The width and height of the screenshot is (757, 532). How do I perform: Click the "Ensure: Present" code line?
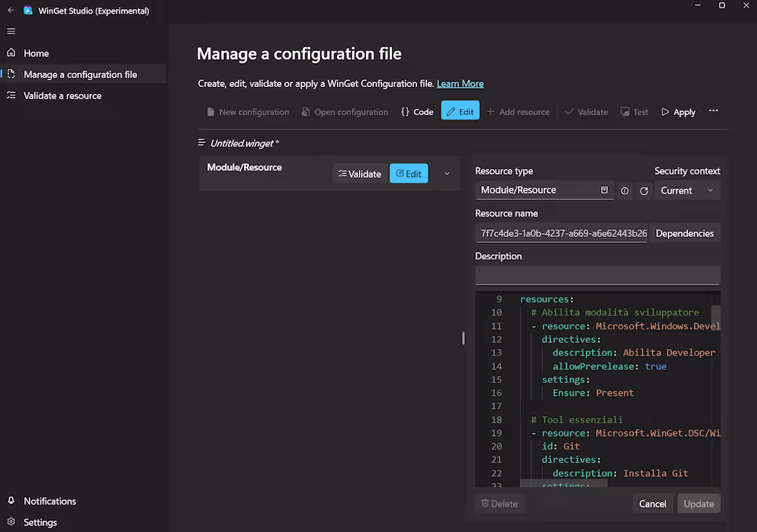(x=593, y=393)
